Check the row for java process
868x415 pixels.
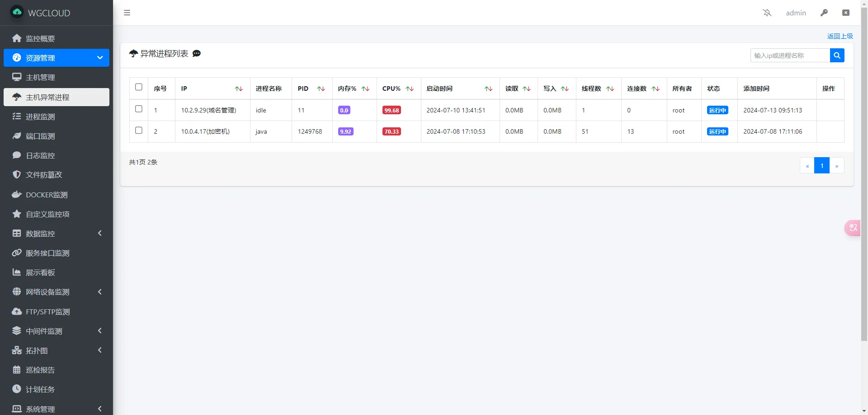(x=139, y=130)
